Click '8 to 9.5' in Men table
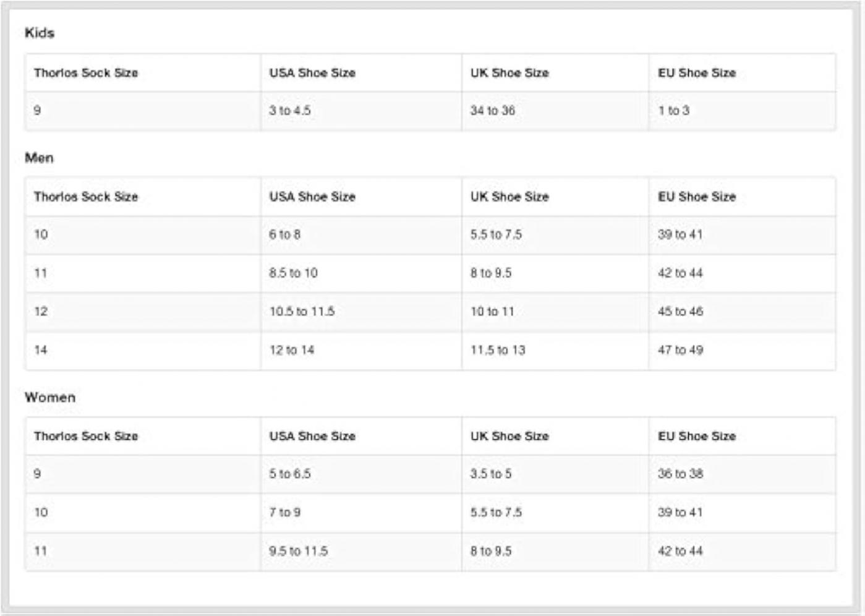The image size is (865, 616). tap(491, 273)
